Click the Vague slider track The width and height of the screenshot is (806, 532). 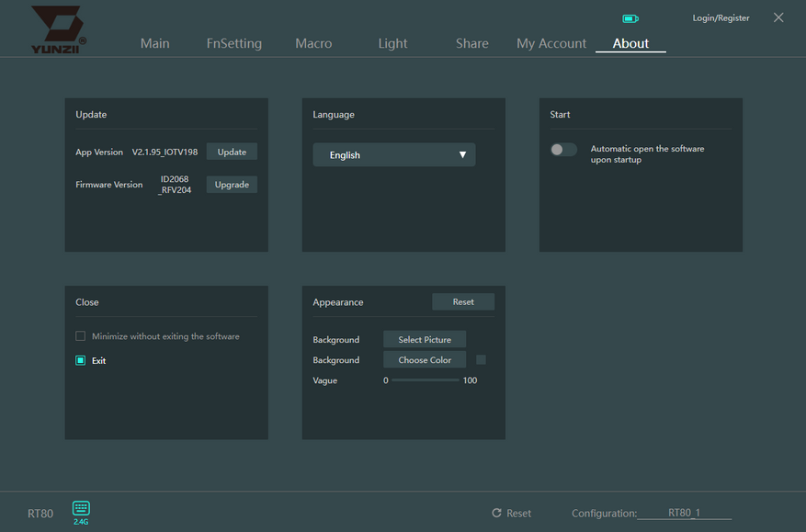[425, 380]
